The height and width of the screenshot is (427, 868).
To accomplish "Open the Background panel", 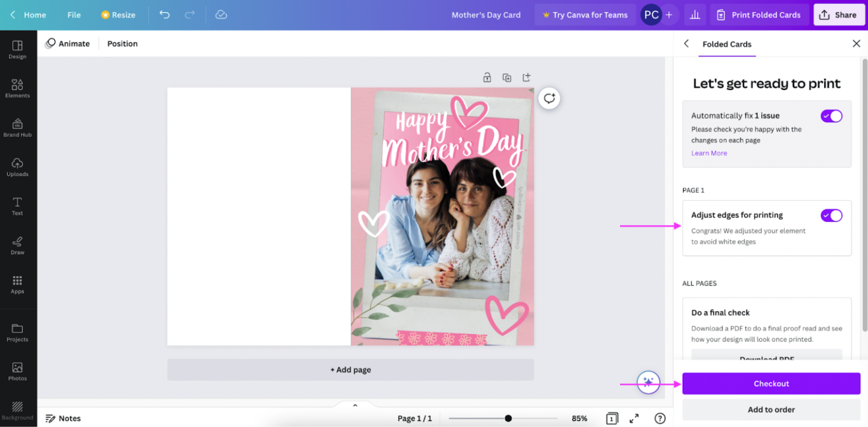I will click(x=17, y=411).
